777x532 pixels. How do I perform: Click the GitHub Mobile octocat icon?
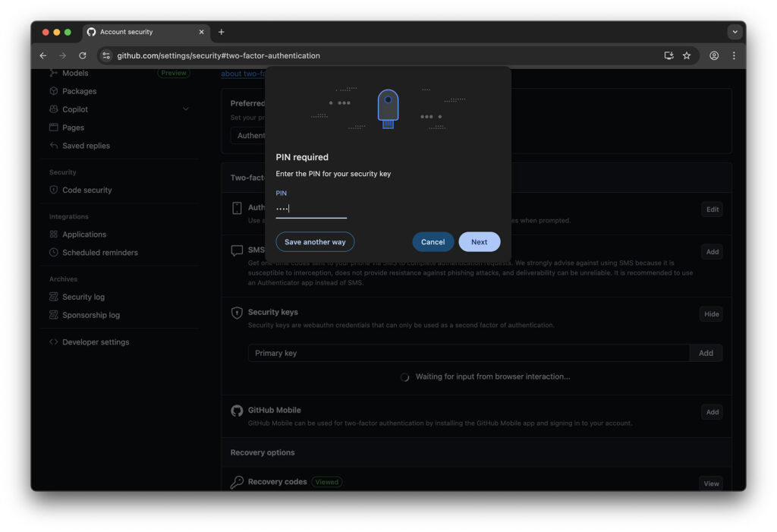237,411
